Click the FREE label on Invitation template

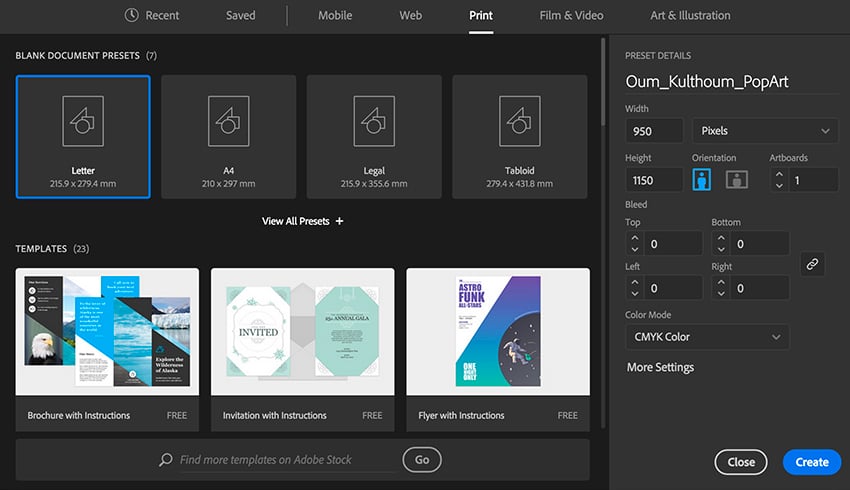(x=372, y=415)
